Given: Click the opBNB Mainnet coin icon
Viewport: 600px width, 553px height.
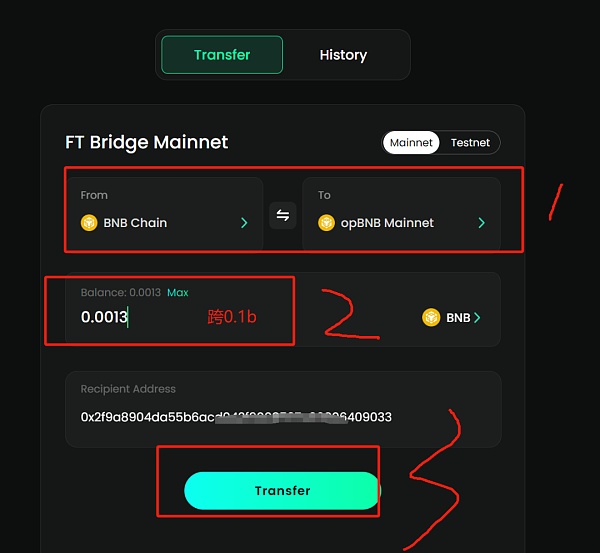Looking at the screenshot, I should click(x=326, y=223).
